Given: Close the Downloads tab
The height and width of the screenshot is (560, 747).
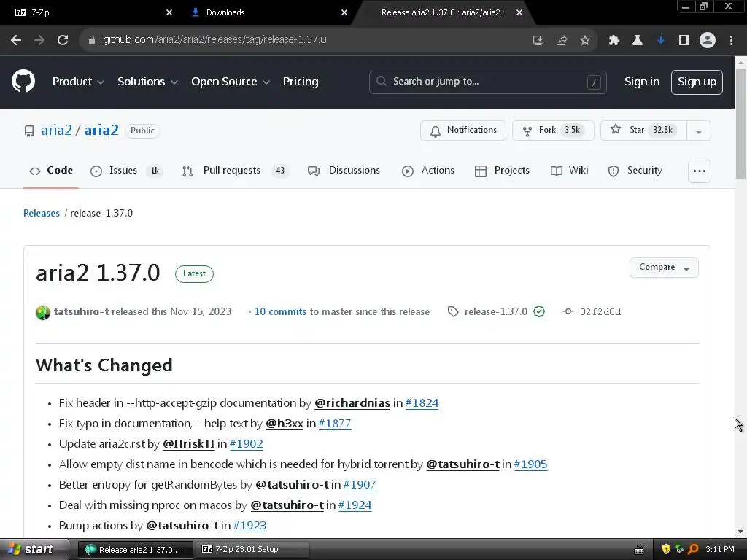Looking at the screenshot, I should click(x=344, y=12).
